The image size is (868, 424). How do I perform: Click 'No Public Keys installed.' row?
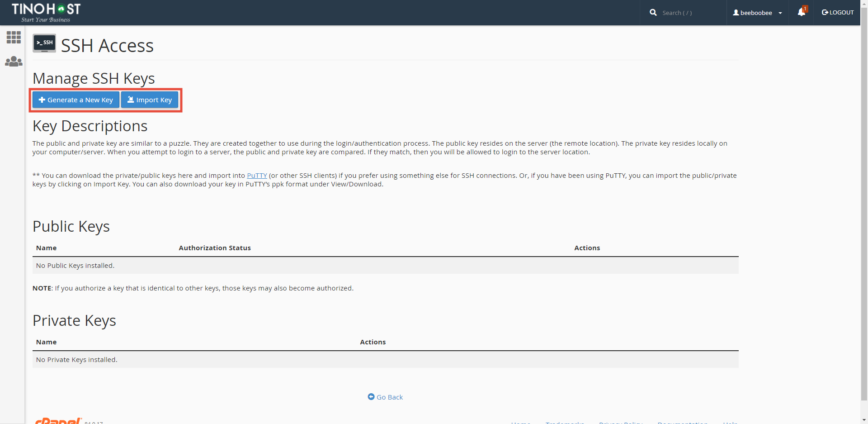385,266
